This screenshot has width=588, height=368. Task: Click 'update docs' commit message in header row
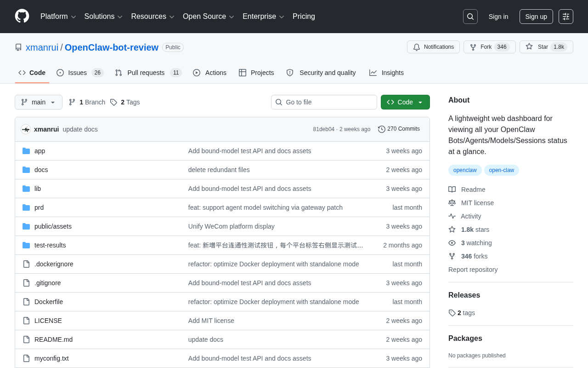pos(80,129)
